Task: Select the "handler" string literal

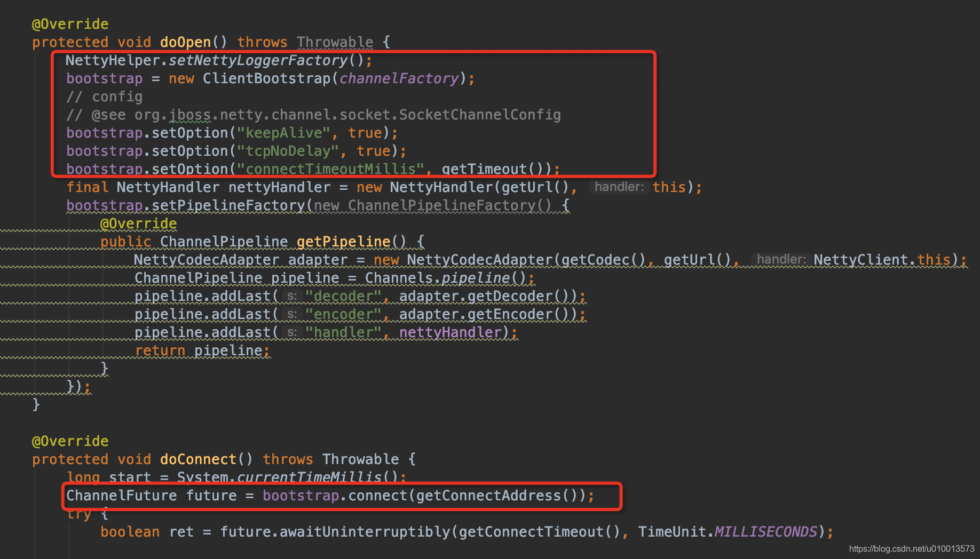Action: [343, 332]
